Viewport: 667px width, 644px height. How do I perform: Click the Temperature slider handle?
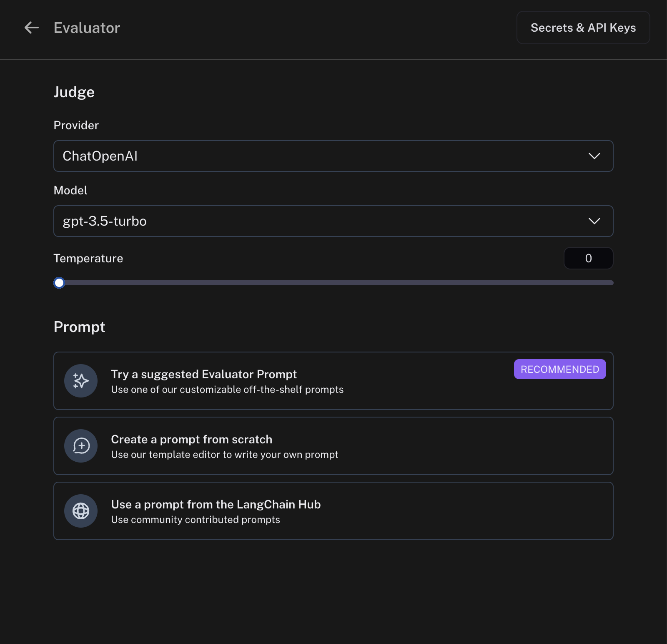pyautogui.click(x=59, y=283)
